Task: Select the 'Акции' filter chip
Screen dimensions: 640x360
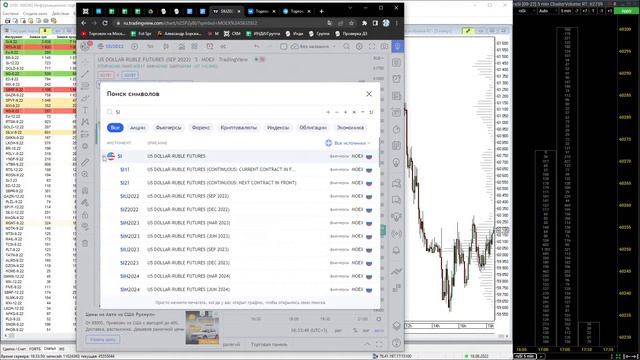Action: click(x=138, y=128)
